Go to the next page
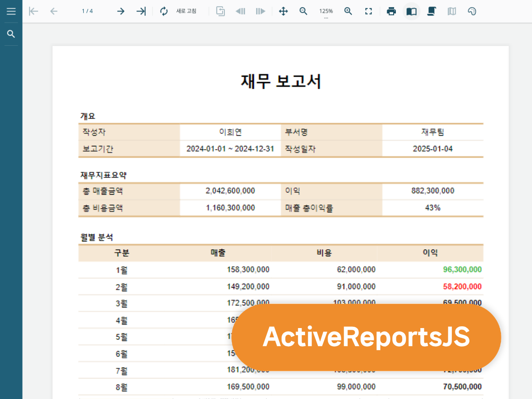Viewport: 532px width, 399px height. click(x=121, y=11)
